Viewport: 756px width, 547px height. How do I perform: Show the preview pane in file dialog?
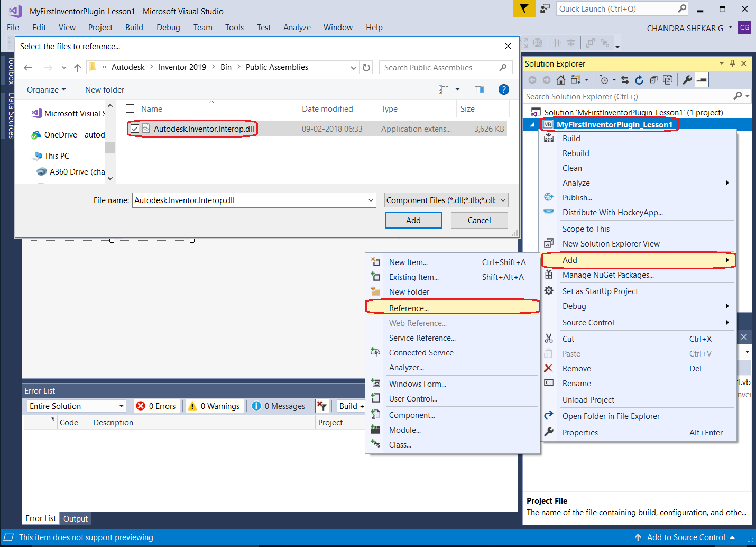(x=480, y=89)
